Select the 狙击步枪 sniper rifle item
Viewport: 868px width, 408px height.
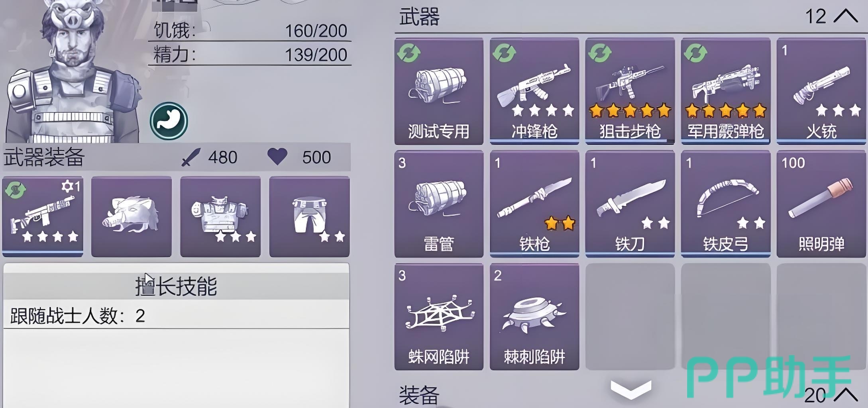tap(630, 91)
